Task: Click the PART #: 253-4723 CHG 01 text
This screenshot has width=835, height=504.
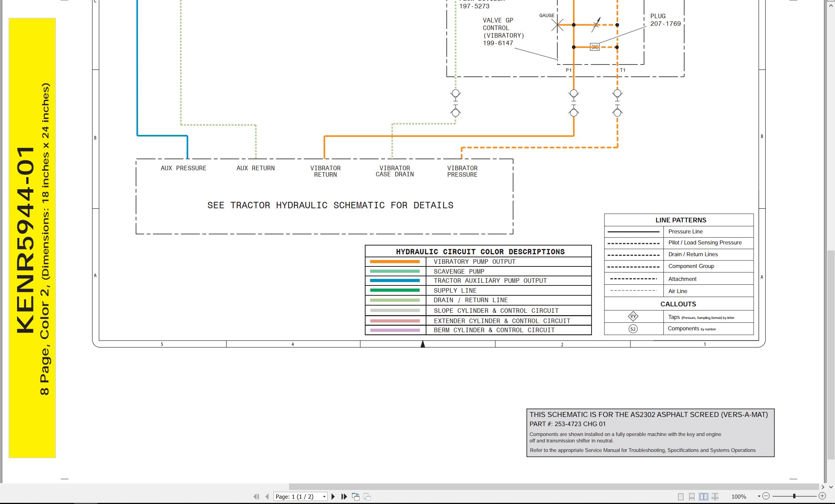Action: 567,424
